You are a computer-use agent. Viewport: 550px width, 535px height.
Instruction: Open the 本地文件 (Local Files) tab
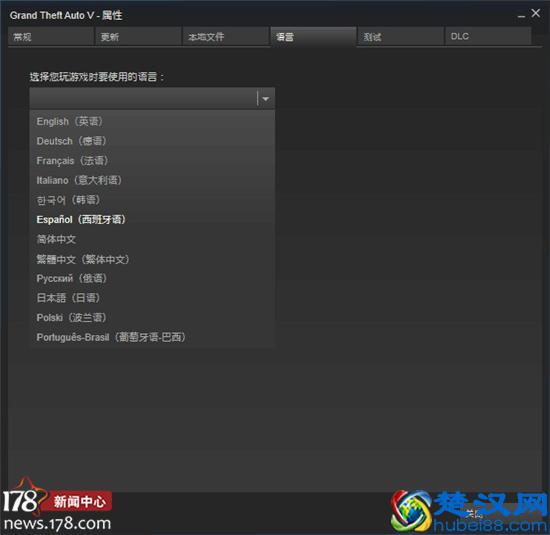pos(226,36)
